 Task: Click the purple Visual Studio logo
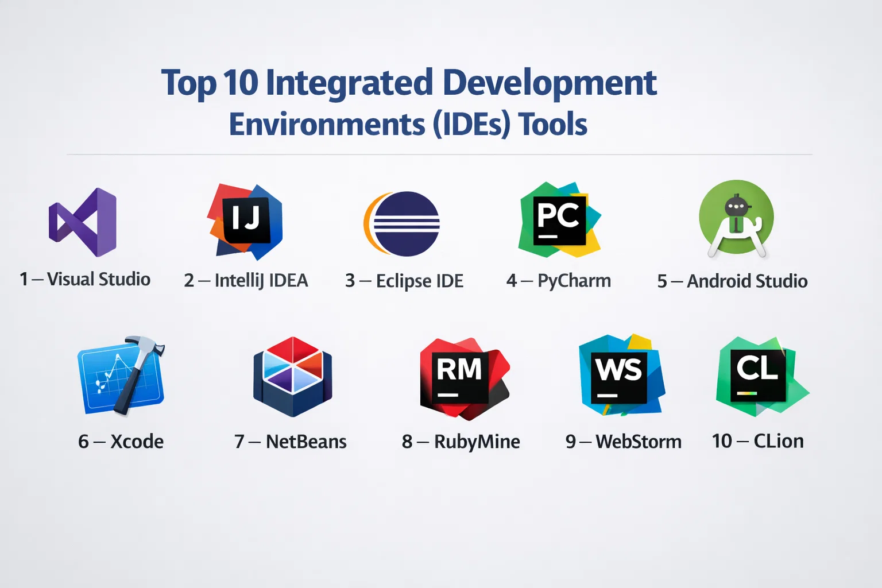[83, 222]
